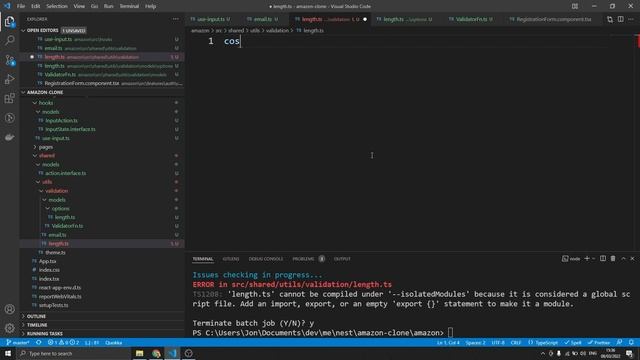Click the master branch status item
The height and width of the screenshot is (360, 640).
(x=18, y=342)
